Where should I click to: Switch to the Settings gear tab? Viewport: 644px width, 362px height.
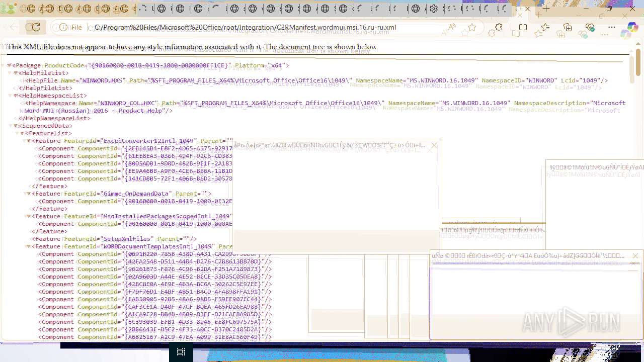[434, 9]
